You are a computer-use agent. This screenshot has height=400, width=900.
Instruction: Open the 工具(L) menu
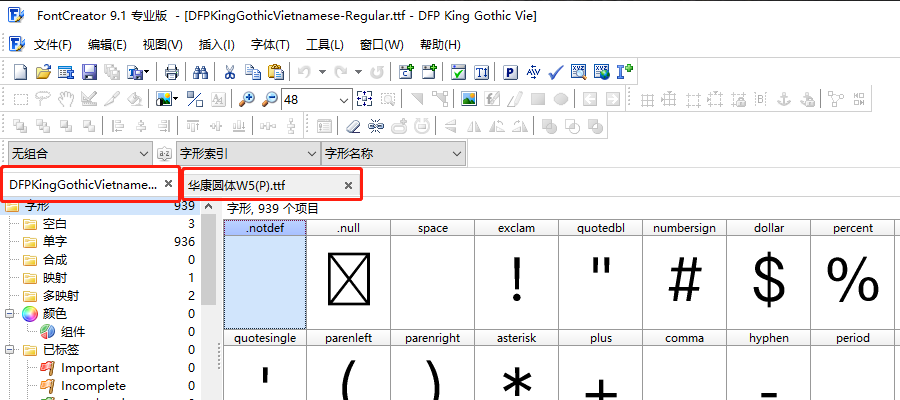[325, 45]
